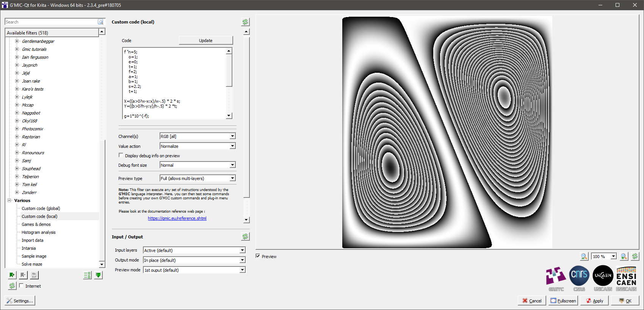Toggle the Preview checkbox
Screen dimensions: 644x310
tap(258, 256)
